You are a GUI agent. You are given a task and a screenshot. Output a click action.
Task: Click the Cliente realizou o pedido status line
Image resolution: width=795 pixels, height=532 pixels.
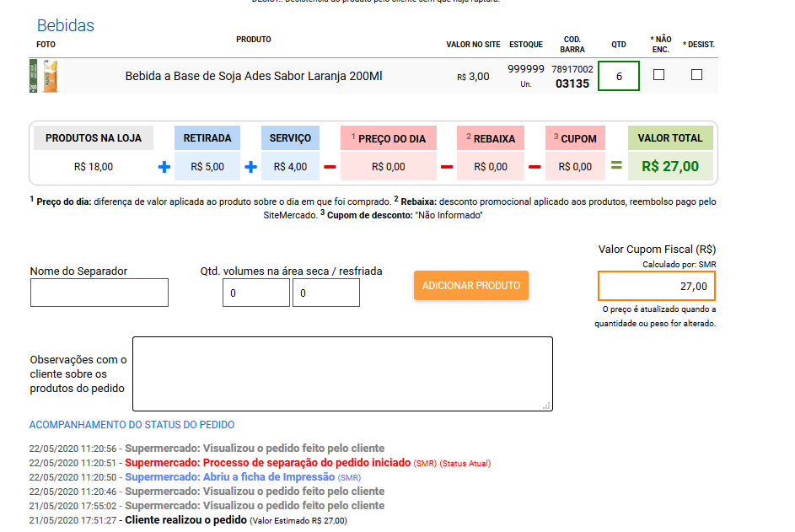coord(188,520)
